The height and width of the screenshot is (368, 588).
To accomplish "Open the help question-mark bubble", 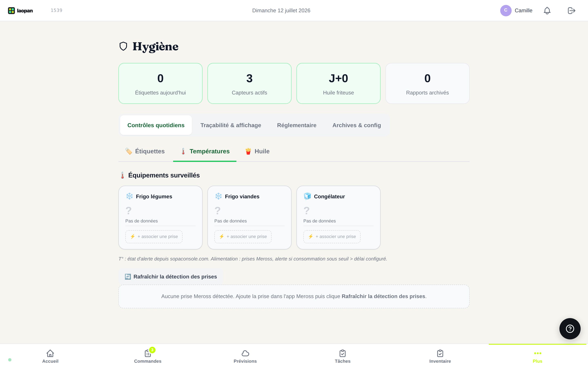I will (570, 329).
